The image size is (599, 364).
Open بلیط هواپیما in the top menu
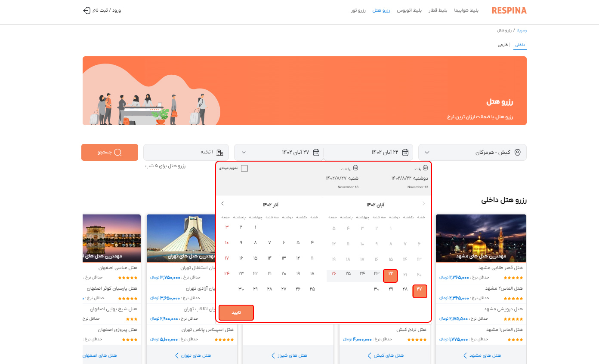point(466,10)
